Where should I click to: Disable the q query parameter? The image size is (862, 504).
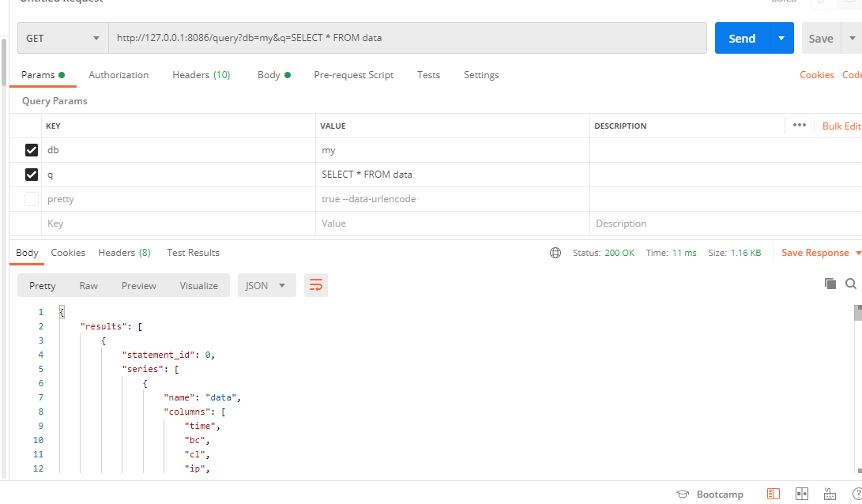coord(31,174)
